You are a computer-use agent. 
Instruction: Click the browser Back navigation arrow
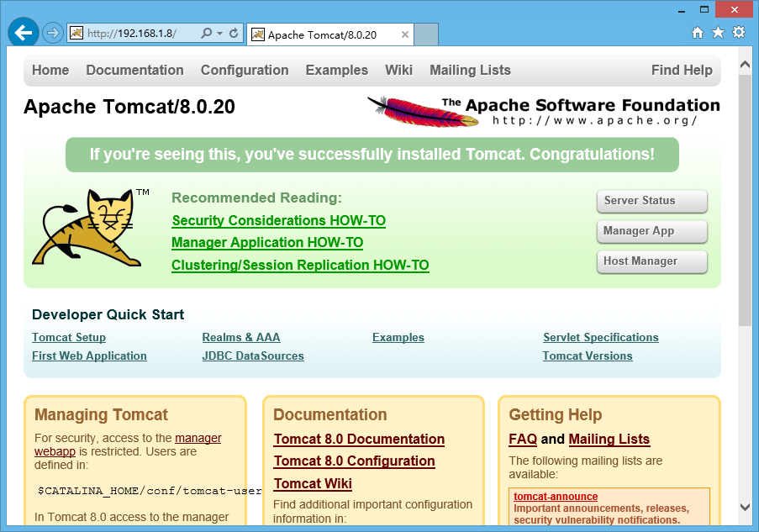23,32
